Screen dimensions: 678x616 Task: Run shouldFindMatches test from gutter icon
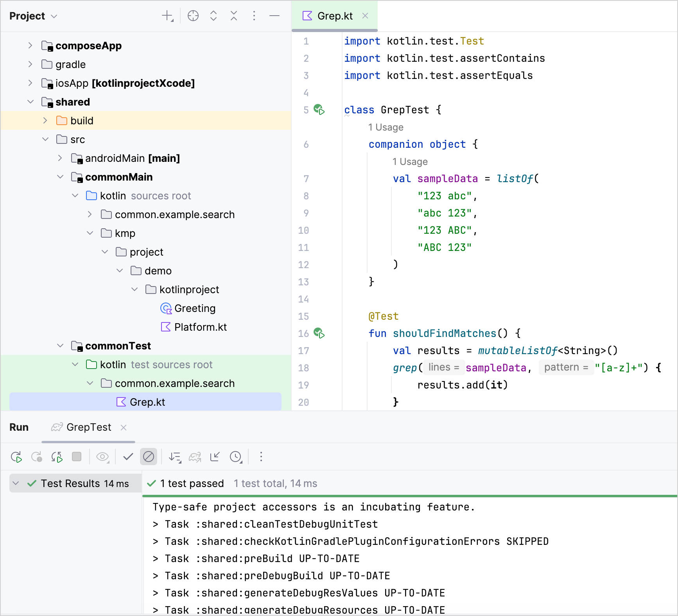click(x=319, y=333)
